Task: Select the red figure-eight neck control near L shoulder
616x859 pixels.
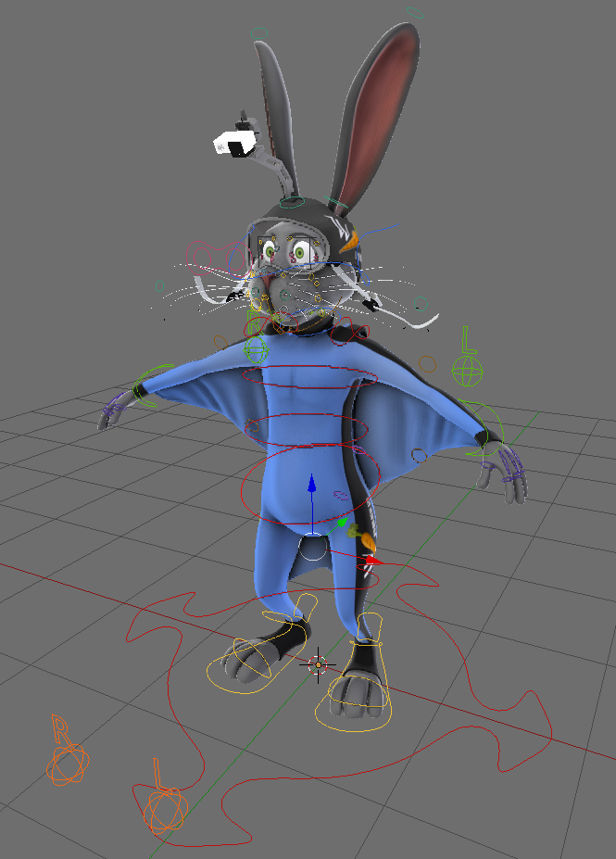Action: (349, 333)
